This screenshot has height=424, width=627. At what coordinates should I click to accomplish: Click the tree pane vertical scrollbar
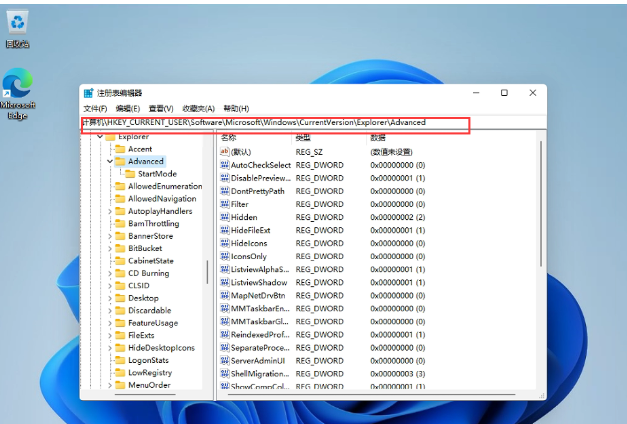point(208,272)
